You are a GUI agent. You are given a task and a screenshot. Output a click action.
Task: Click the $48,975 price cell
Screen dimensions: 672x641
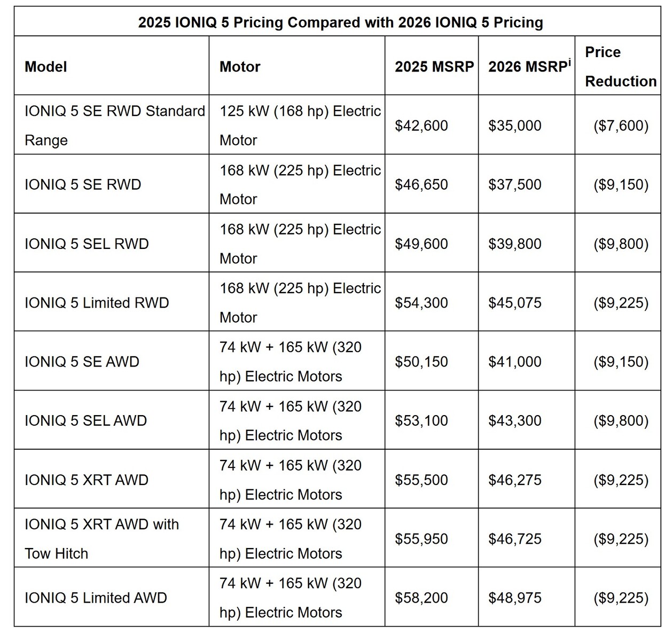coord(515,598)
